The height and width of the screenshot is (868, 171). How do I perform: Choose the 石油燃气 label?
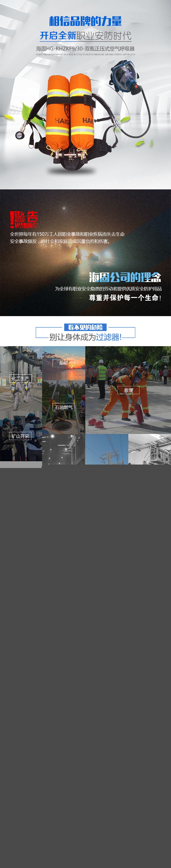click(64, 407)
